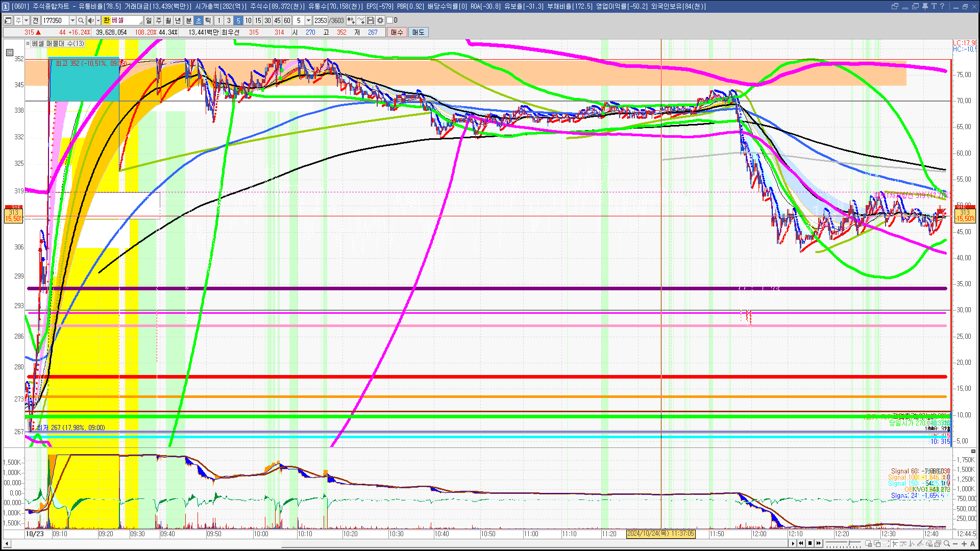
Task: Toggle the D checkbox in toolbar
Action: tap(390, 20)
